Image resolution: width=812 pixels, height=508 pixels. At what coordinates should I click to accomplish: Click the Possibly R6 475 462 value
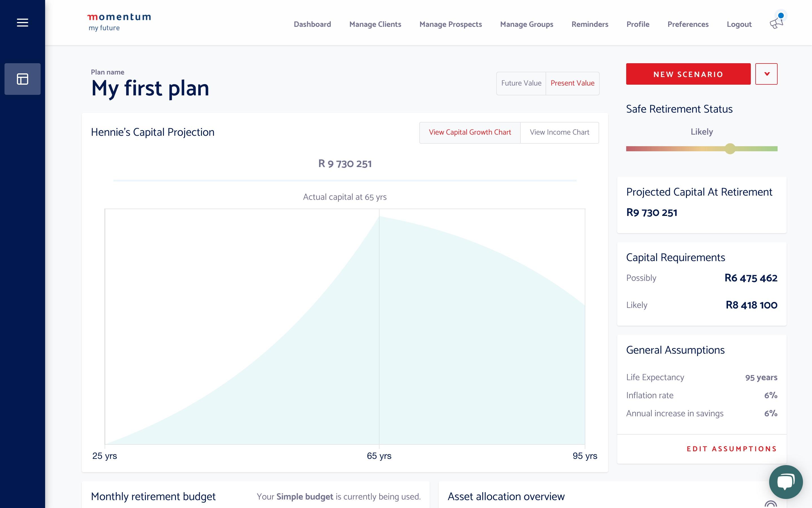751,278
